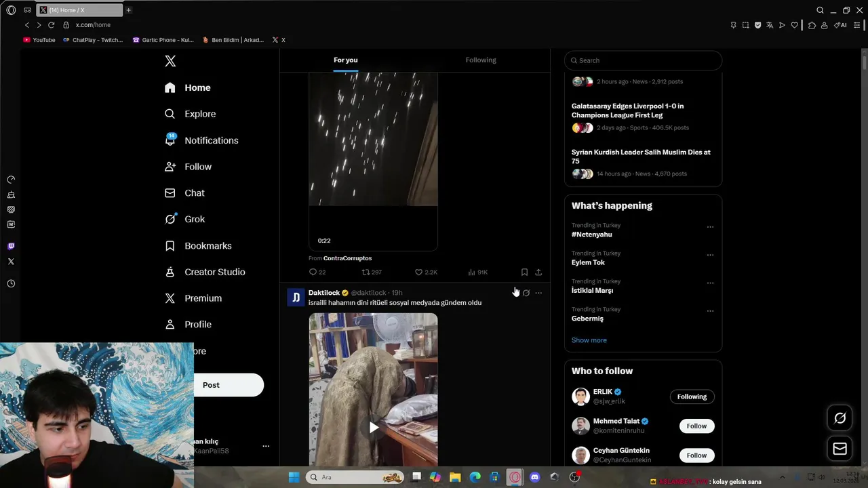
Task: Open the X logo home icon in sidebar
Action: tap(170, 61)
